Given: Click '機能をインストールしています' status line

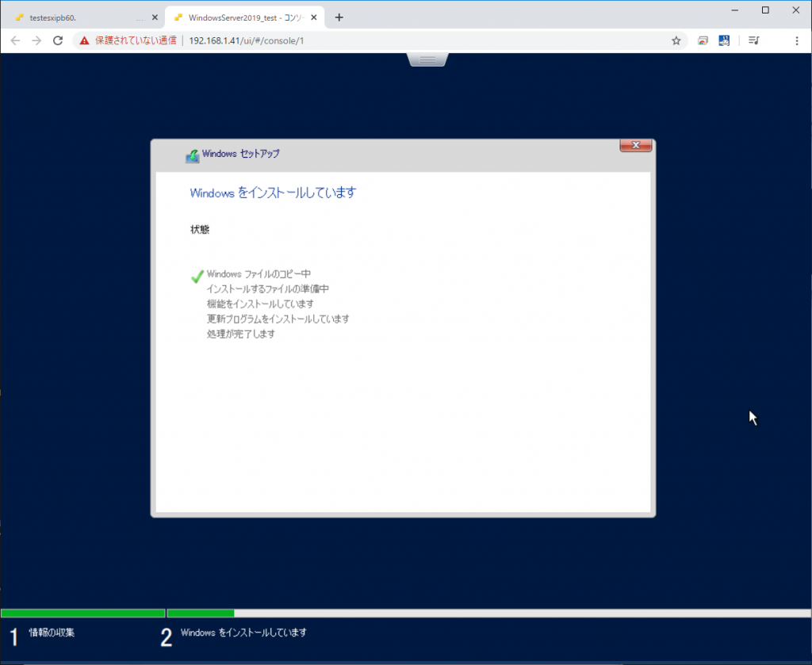Looking at the screenshot, I should point(260,304).
